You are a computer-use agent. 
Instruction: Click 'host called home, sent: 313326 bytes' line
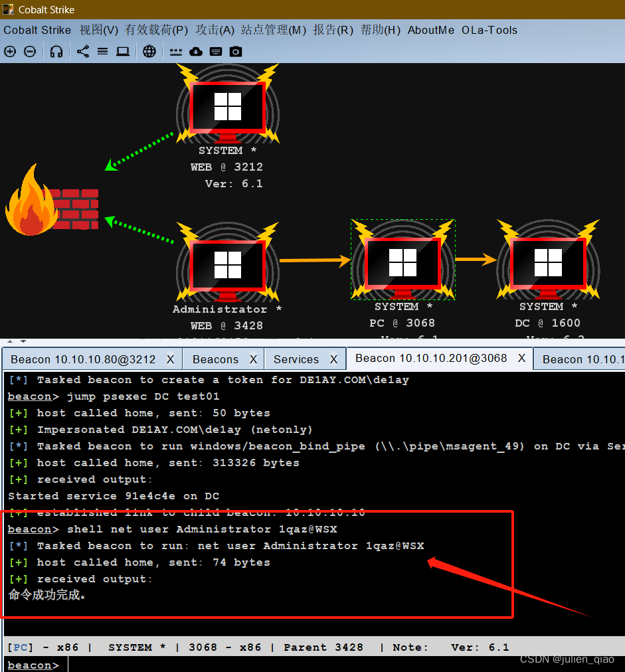(x=168, y=463)
